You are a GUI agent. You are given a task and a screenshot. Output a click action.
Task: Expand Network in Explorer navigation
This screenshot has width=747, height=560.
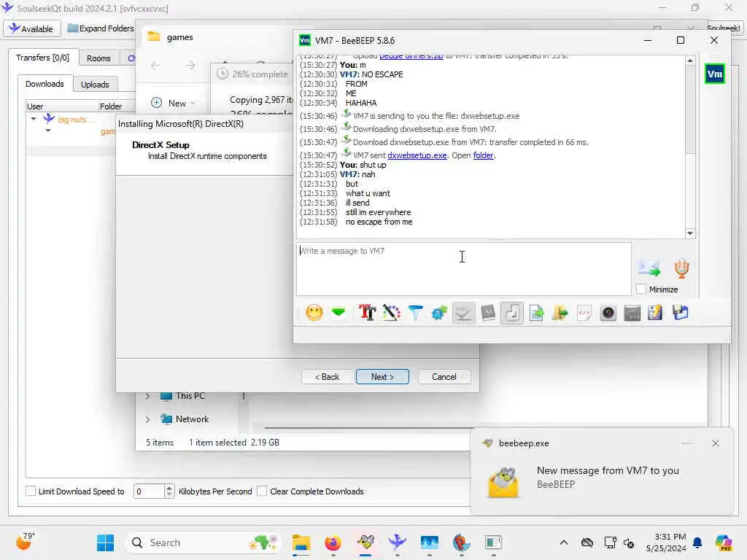pos(147,419)
